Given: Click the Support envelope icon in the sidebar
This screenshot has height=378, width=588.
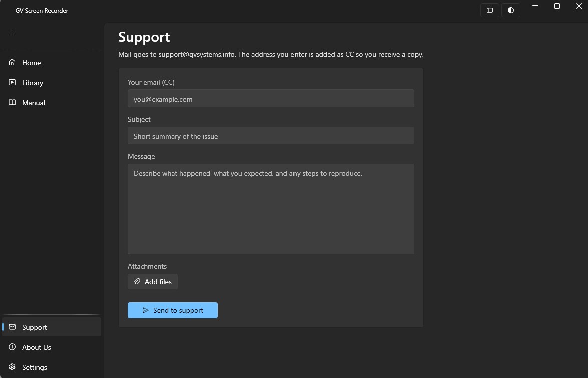Looking at the screenshot, I should [12, 327].
